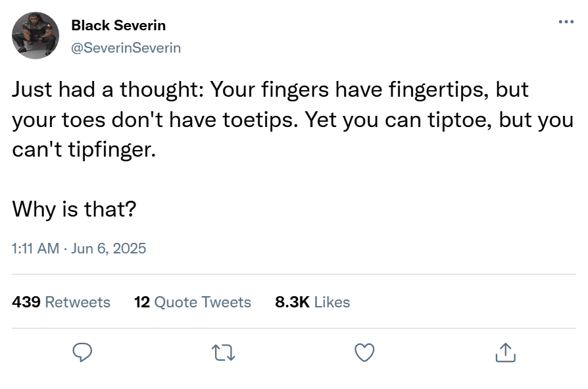Click the "Why is that?" line
588x389 pixels.
tap(74, 209)
